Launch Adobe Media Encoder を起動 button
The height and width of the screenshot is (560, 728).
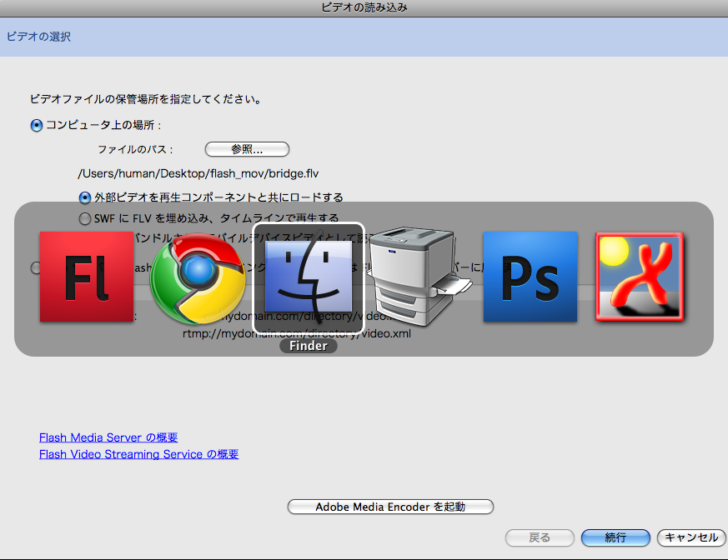click(x=390, y=507)
